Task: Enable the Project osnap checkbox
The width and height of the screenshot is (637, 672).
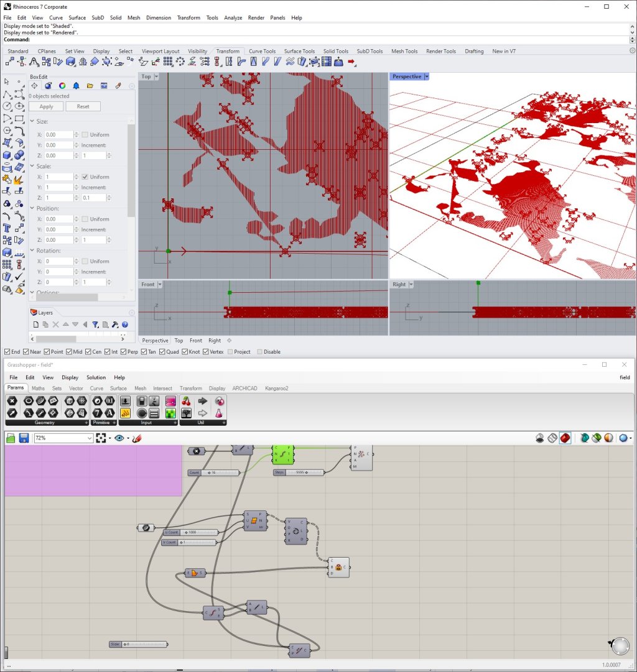Action: [231, 352]
